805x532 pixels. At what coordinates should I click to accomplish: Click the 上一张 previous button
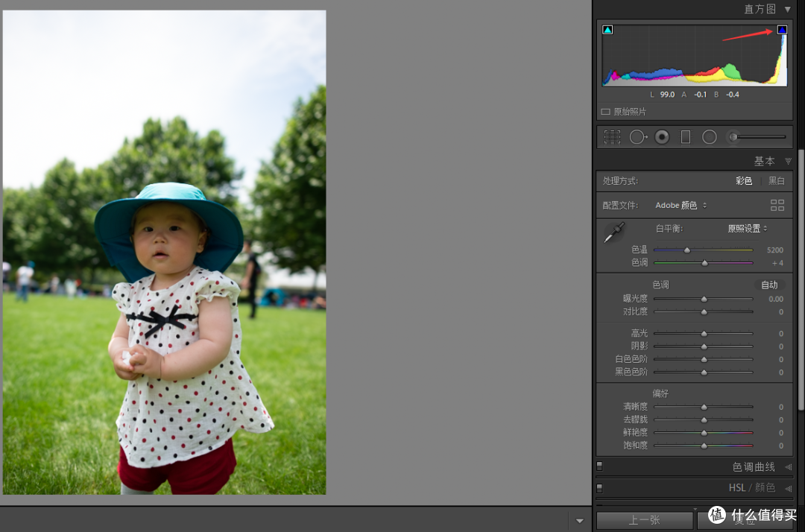[644, 520]
